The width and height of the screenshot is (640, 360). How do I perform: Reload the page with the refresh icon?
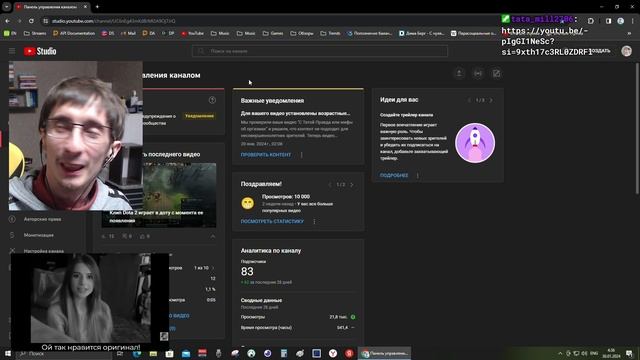tap(31, 21)
